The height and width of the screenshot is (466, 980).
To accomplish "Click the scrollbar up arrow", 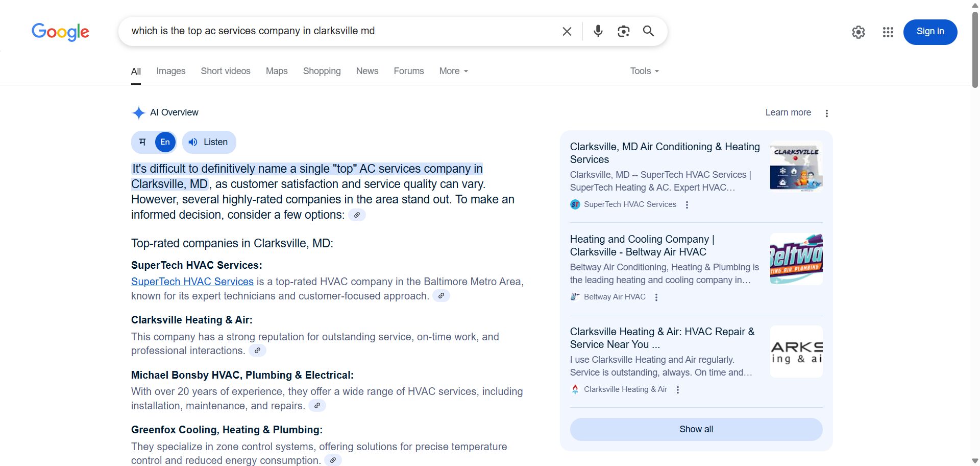I will tap(975, 5).
